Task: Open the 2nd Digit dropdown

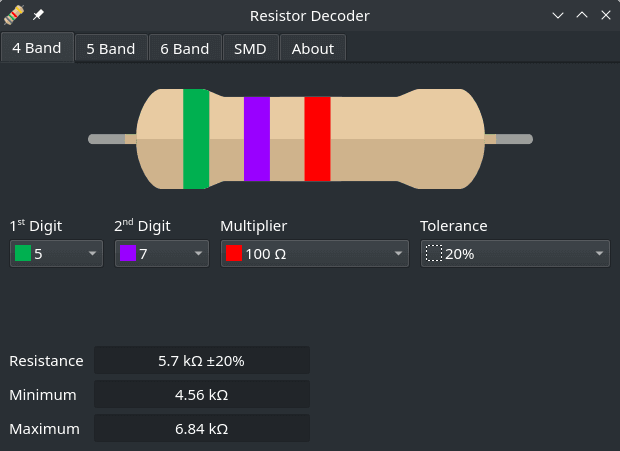Action: click(x=162, y=254)
